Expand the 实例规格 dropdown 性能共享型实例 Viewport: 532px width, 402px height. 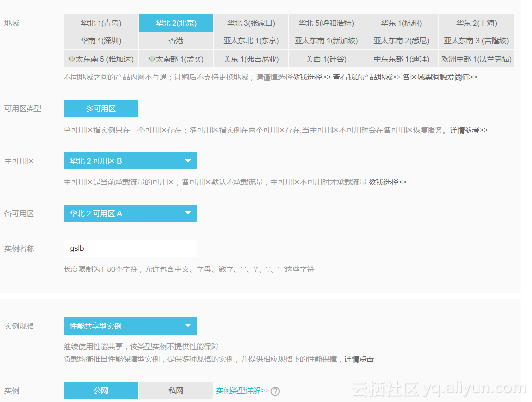point(130,326)
